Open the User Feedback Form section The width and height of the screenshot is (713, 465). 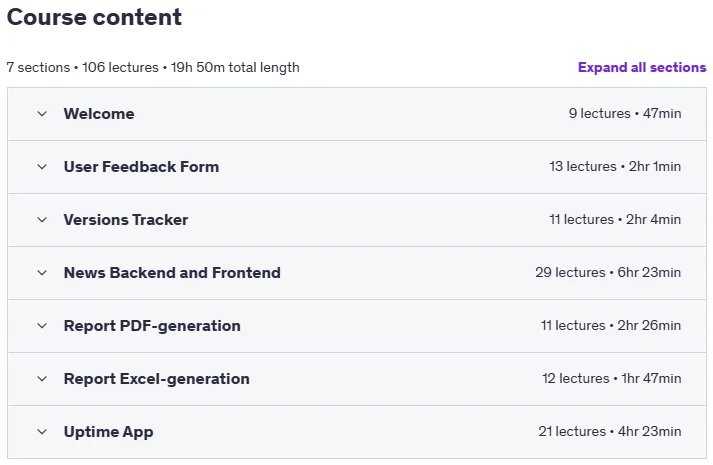click(141, 167)
